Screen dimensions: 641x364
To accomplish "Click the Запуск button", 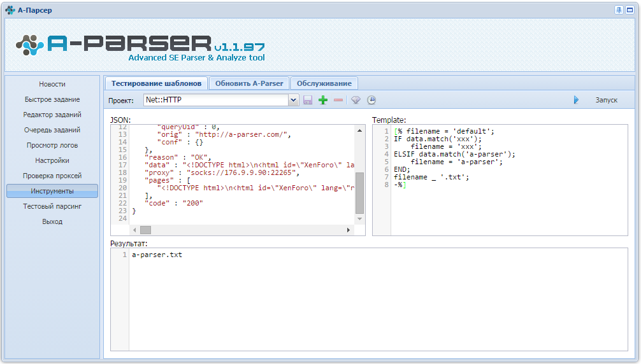I will tap(606, 100).
